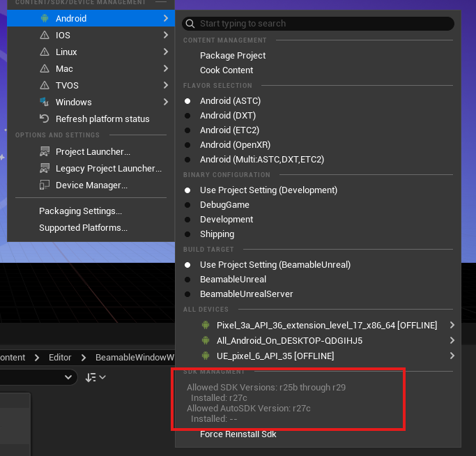Click the Project Launcher icon
This screenshot has width=476, height=456.
45,152
